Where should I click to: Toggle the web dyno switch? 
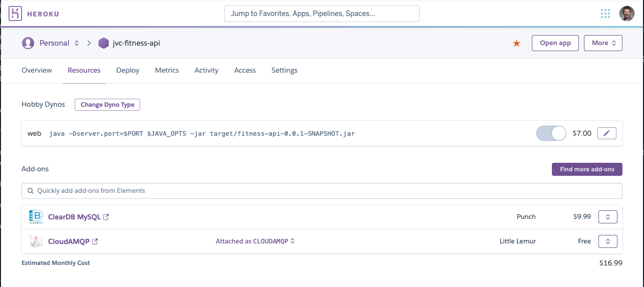551,133
